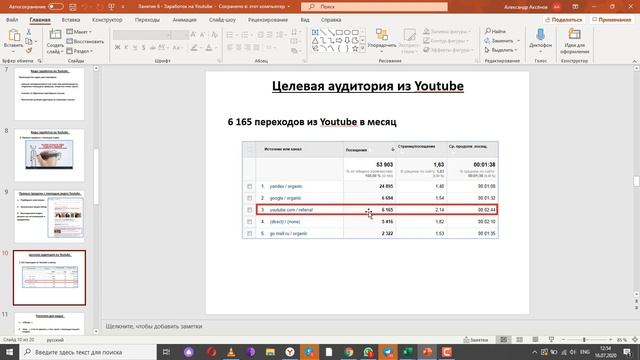
Task: Click the notes area placeholder text
Action: (154, 326)
